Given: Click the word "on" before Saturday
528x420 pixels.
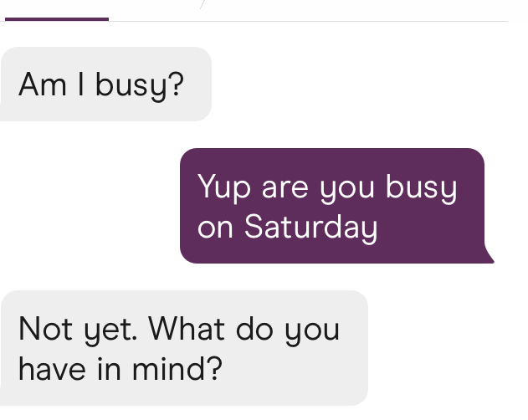Looking at the screenshot, I should coord(215,227).
